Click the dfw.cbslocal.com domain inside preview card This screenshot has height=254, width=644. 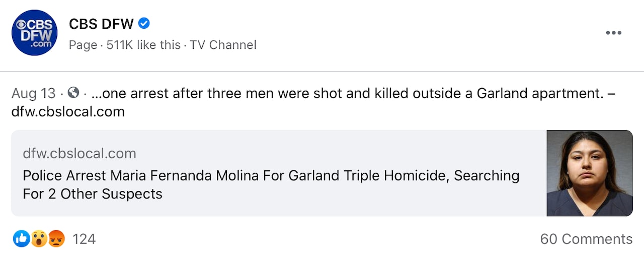[x=79, y=153]
